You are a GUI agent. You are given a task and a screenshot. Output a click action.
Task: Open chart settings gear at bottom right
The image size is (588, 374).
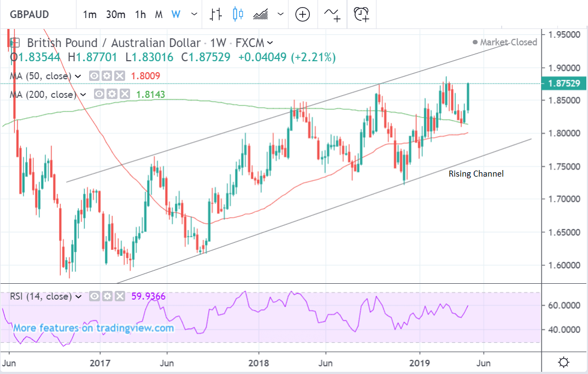click(564, 362)
